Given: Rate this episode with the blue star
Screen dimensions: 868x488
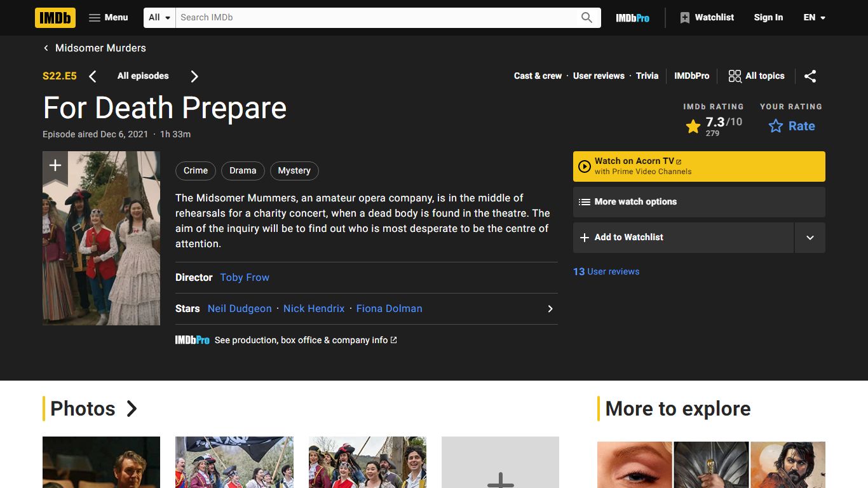Looking at the screenshot, I should (x=791, y=126).
